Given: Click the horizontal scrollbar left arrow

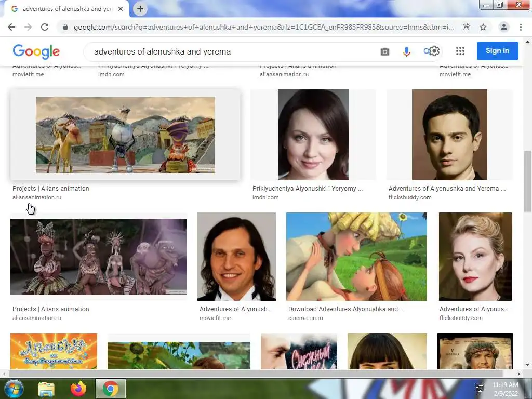Looking at the screenshot, I should tap(4, 374).
